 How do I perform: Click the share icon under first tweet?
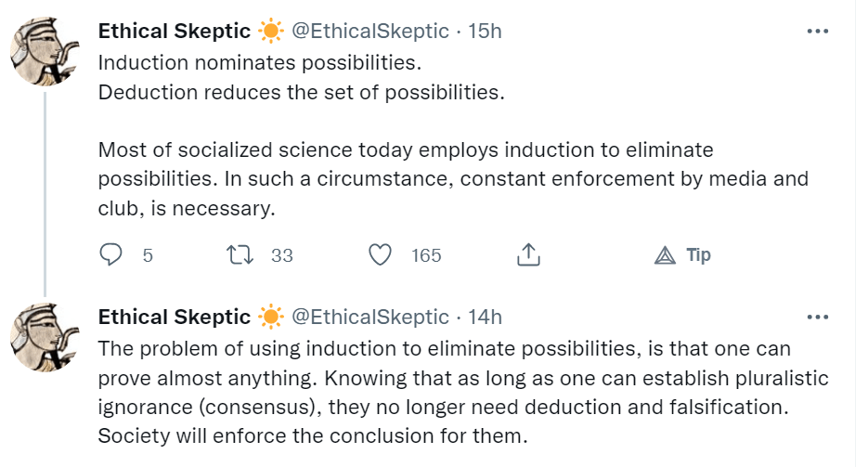tap(527, 254)
